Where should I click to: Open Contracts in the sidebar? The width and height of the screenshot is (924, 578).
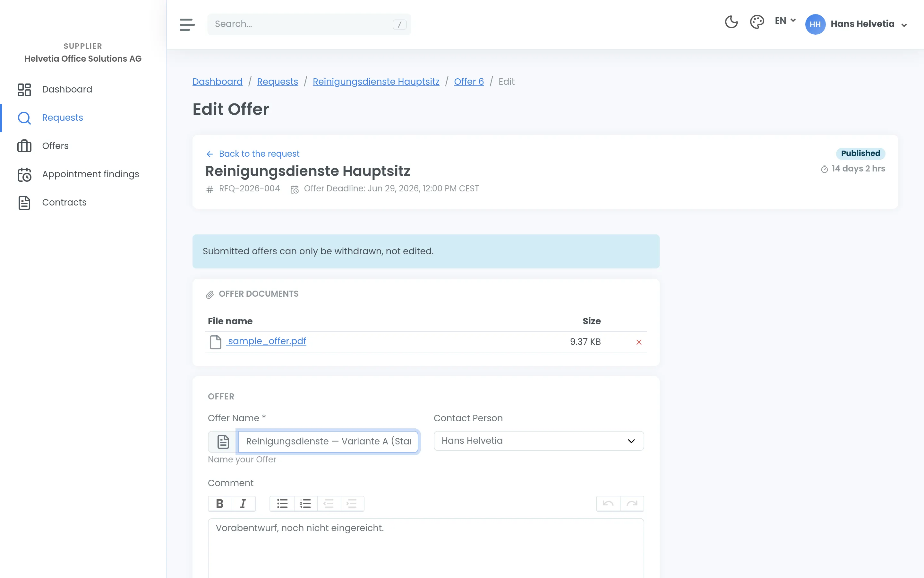(83, 203)
